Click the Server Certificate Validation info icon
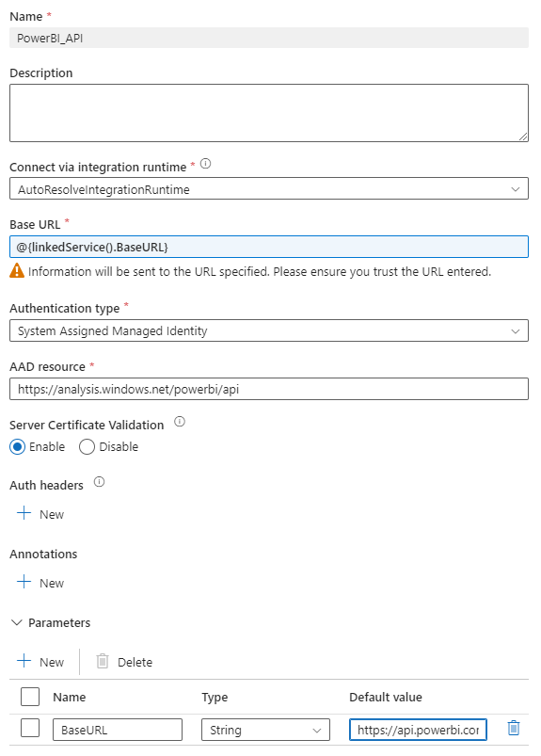The height and width of the screenshot is (756, 541). pyautogui.click(x=180, y=422)
